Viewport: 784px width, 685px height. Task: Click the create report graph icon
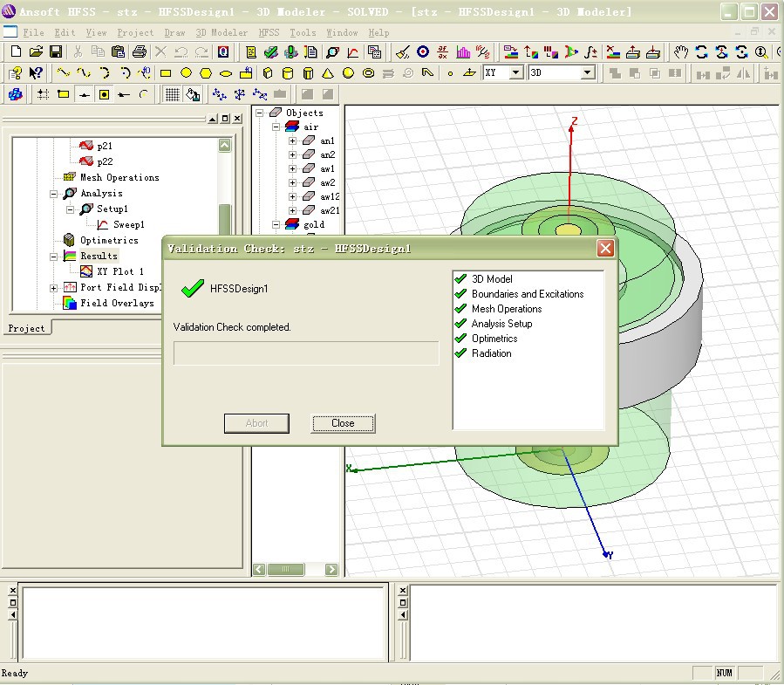point(353,51)
